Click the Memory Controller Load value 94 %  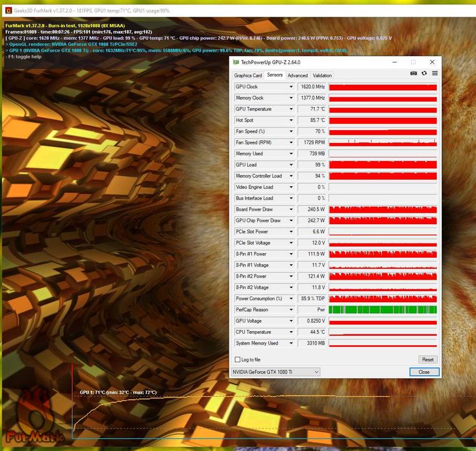[312, 176]
